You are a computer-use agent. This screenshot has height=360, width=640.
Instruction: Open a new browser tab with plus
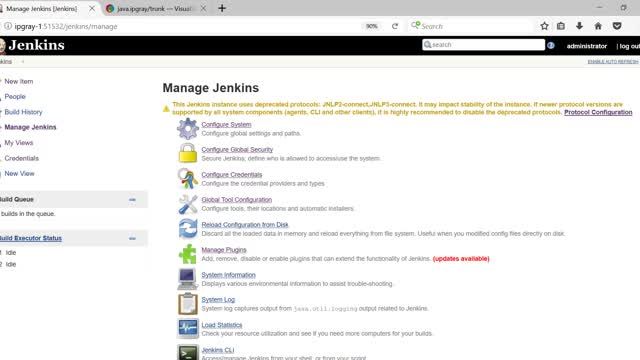[x=222, y=8]
